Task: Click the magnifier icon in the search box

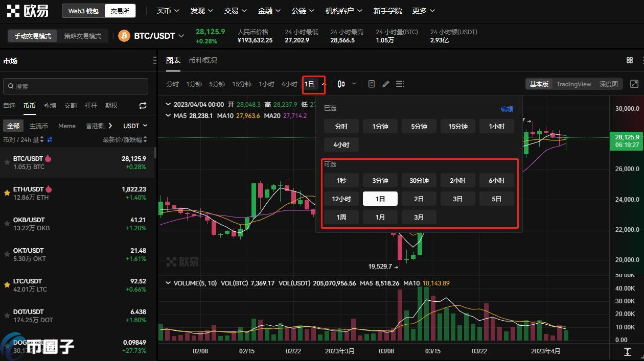Action: pos(10,86)
